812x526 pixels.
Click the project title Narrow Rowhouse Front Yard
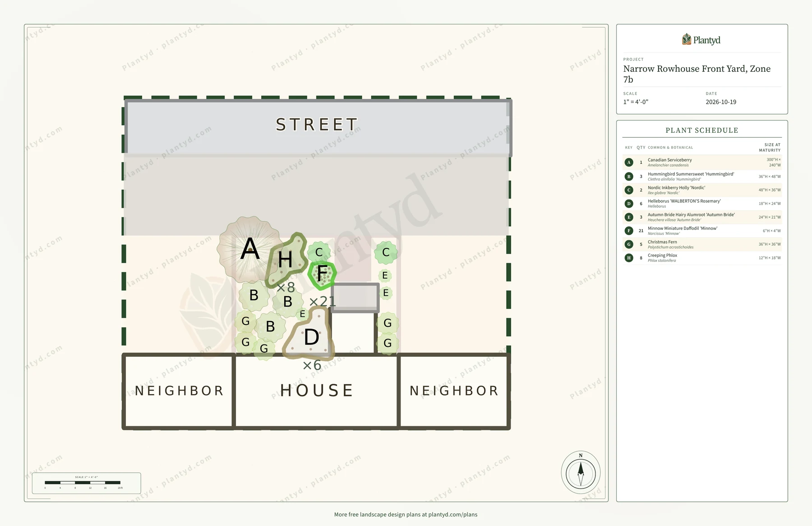pos(697,74)
